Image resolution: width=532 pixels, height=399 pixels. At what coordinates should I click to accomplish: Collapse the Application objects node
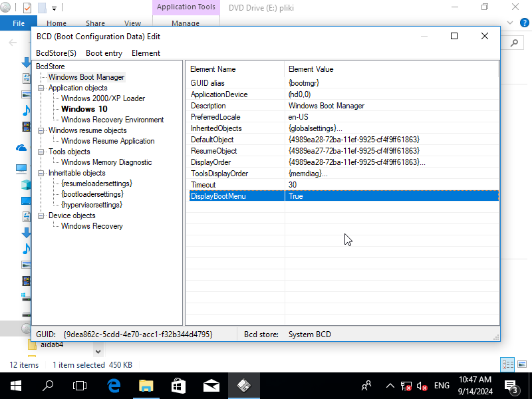(x=41, y=88)
